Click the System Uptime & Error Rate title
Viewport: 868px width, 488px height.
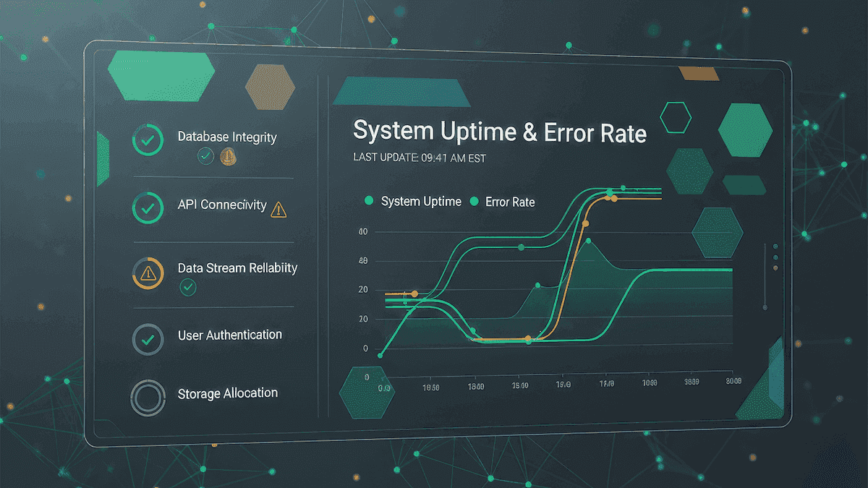click(500, 132)
